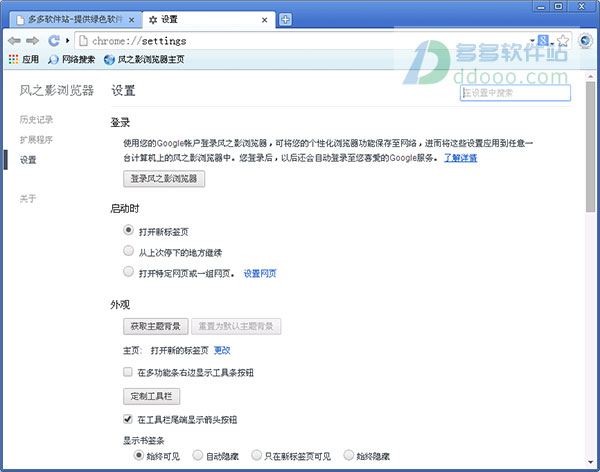Select 只在新标签页可见 radio option
Screen dimensions: 600x472
click(x=256, y=455)
